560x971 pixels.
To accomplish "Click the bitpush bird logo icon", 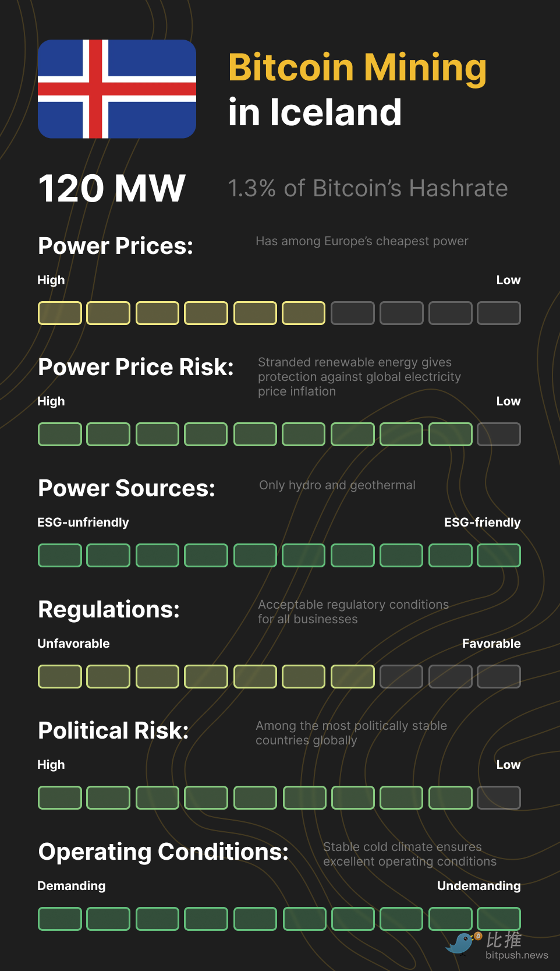I will point(462,943).
